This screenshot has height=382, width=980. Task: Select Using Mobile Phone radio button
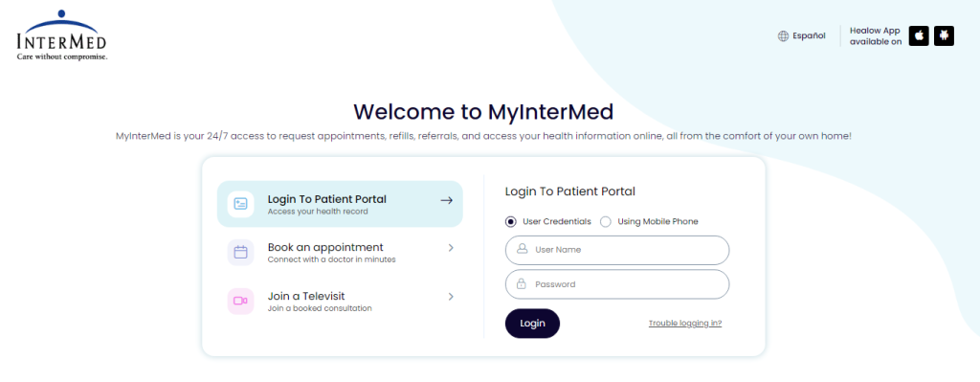606,221
